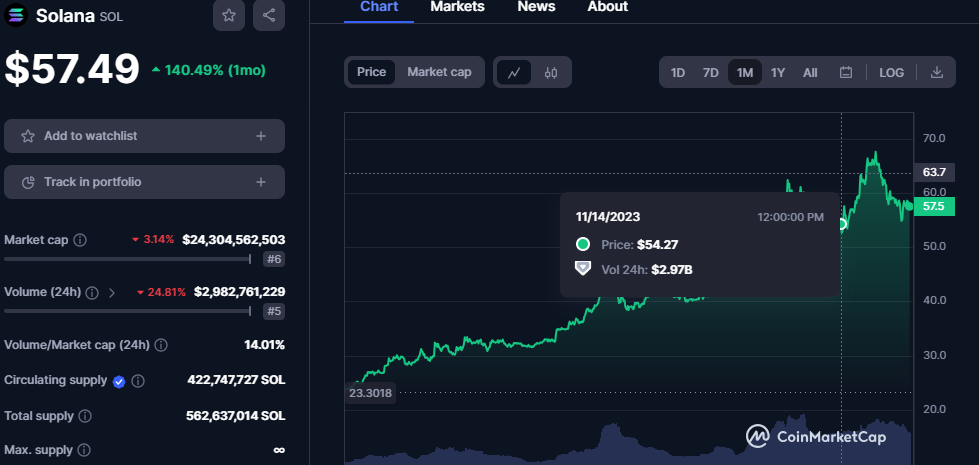Toggle chart to Price view

tap(371, 72)
